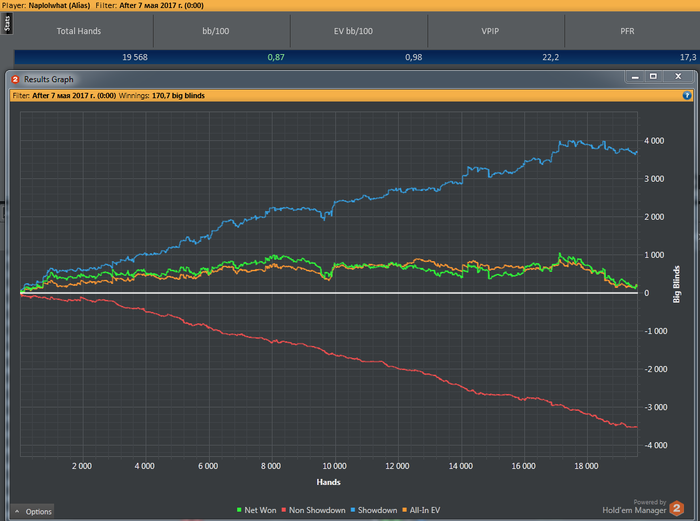This screenshot has height=521, width=700.
Task: Select the 0,87 bb/100 value
Action: (276, 57)
